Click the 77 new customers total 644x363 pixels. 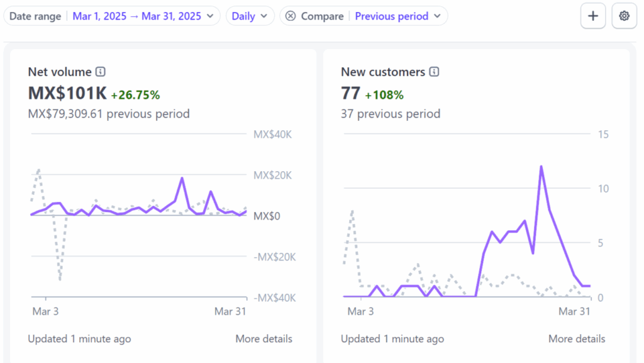click(x=350, y=93)
